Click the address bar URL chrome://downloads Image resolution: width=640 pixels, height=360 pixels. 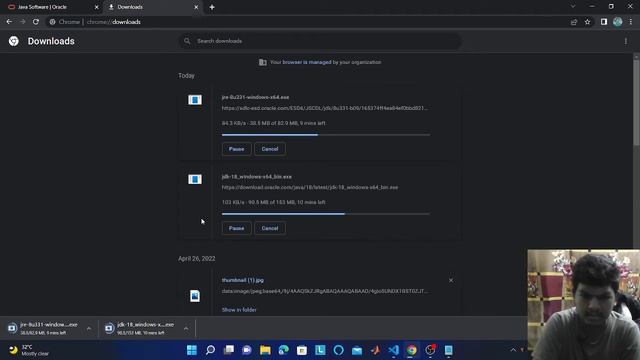[x=113, y=22]
